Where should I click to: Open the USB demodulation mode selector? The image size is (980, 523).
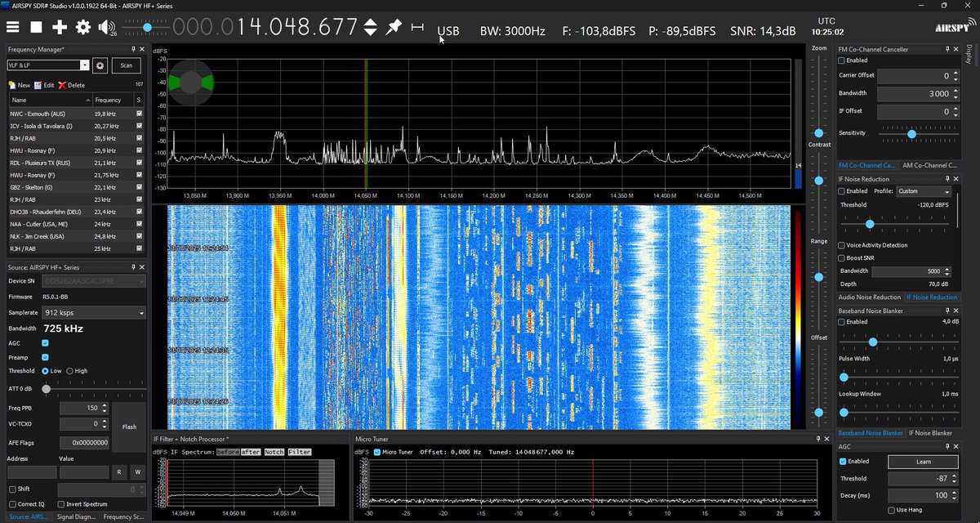click(x=448, y=31)
